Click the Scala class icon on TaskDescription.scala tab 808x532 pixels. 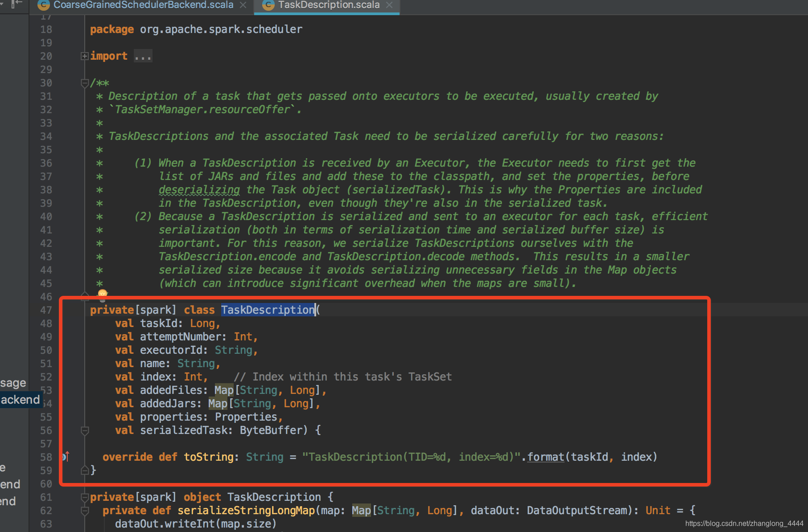268,5
